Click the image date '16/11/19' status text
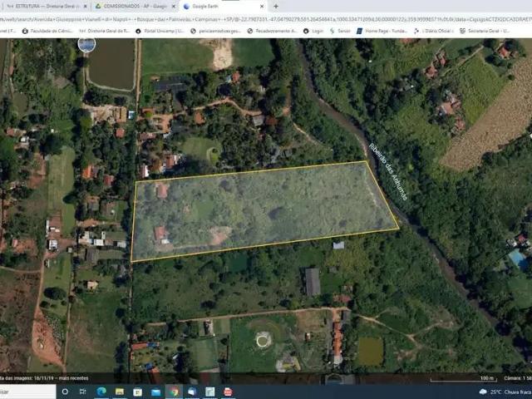This screenshot has width=532, height=399. [x=44, y=378]
